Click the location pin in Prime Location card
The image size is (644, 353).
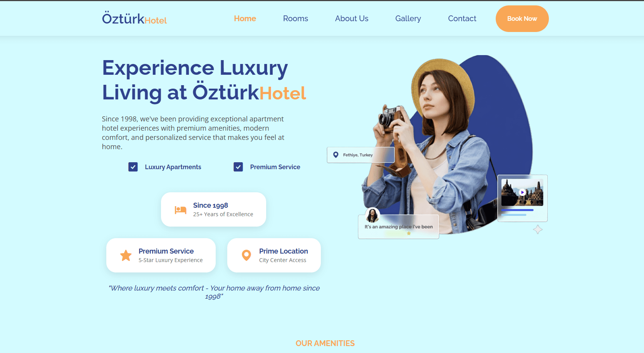(x=246, y=255)
